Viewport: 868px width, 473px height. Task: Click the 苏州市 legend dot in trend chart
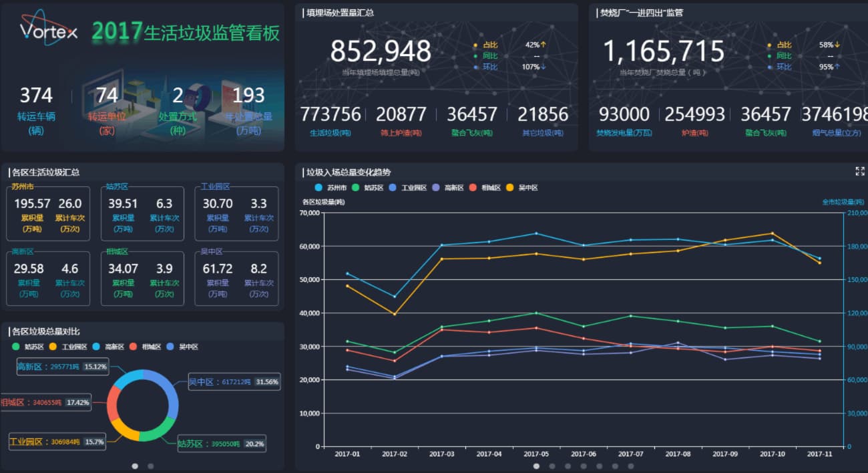pos(318,188)
